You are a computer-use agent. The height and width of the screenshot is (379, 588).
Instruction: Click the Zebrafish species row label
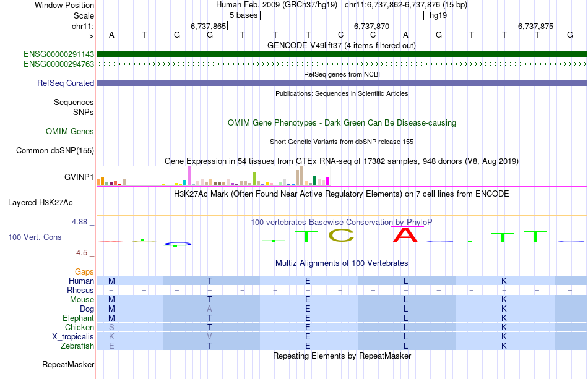77,346
